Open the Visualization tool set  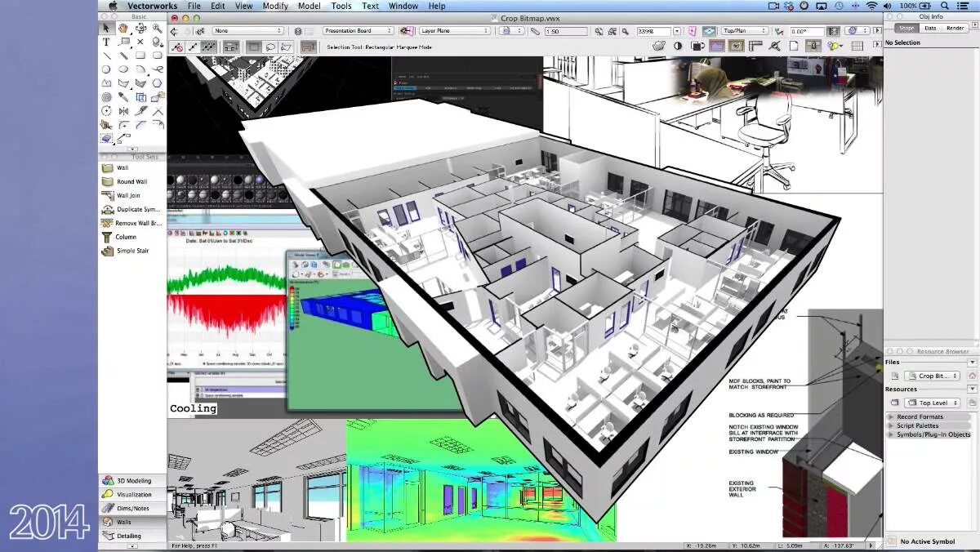pos(132,494)
